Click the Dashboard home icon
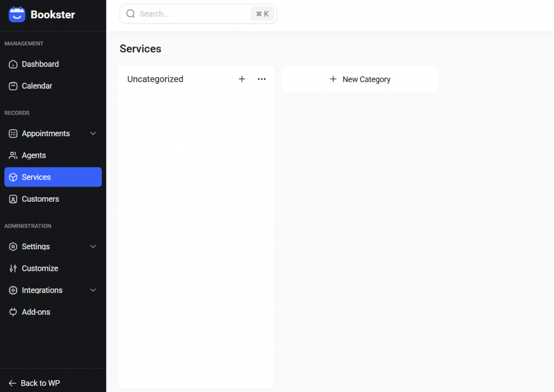 pos(13,64)
